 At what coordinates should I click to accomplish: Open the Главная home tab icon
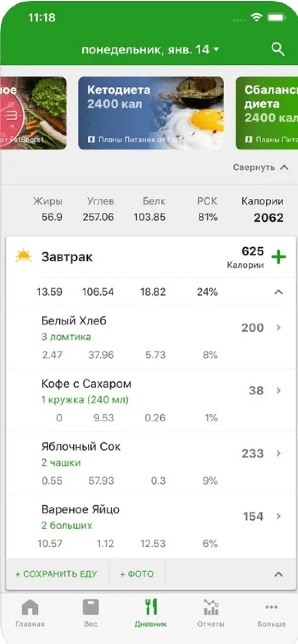[x=30, y=608]
